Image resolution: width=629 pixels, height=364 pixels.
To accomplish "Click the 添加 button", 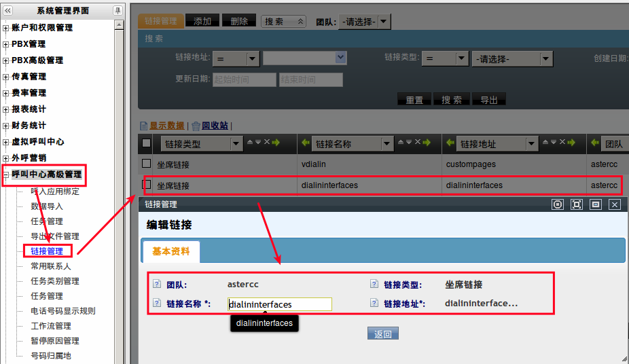I will [x=202, y=21].
